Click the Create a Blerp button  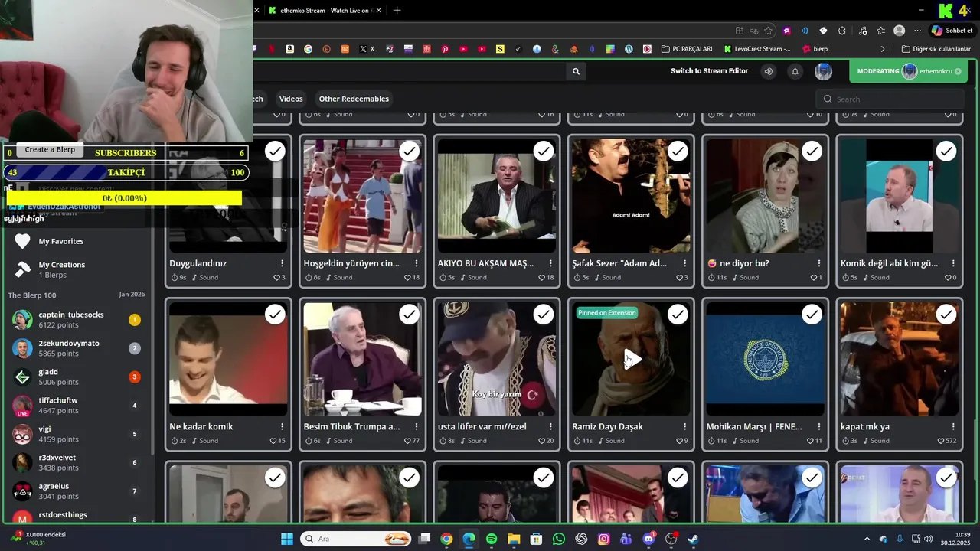click(50, 149)
